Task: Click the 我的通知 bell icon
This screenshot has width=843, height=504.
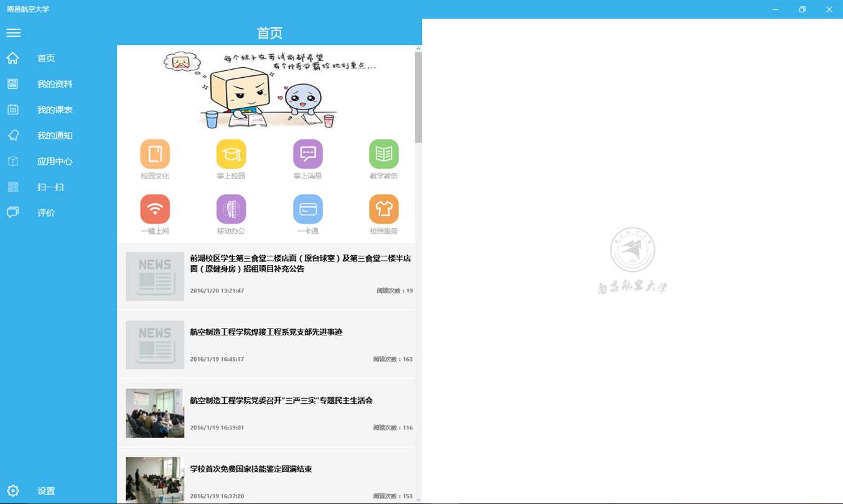Action: point(12,136)
